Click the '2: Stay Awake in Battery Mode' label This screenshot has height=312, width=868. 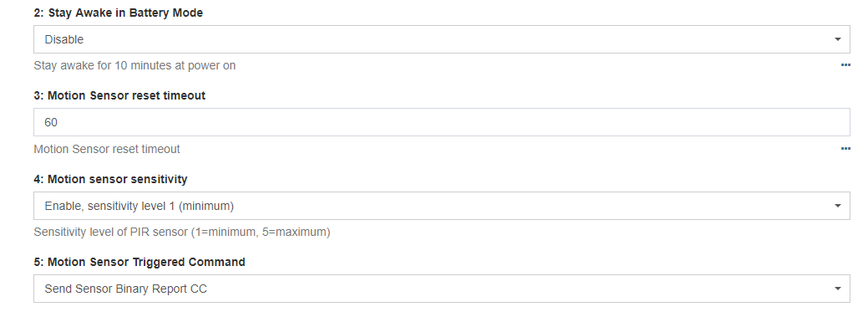(x=119, y=13)
